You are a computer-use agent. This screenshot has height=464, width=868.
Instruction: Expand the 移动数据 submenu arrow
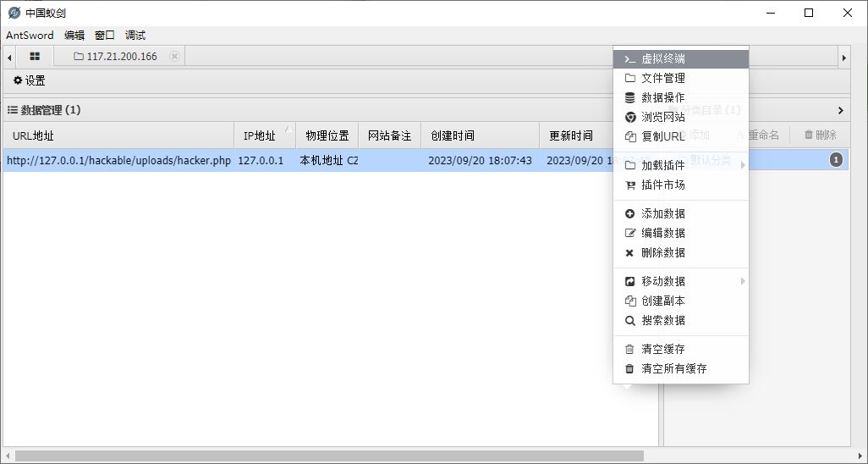point(743,282)
